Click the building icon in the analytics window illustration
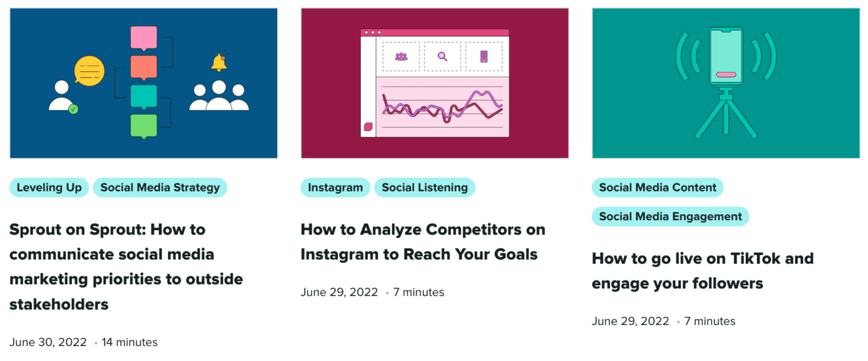Viewport: 868px width, 361px height. click(484, 56)
